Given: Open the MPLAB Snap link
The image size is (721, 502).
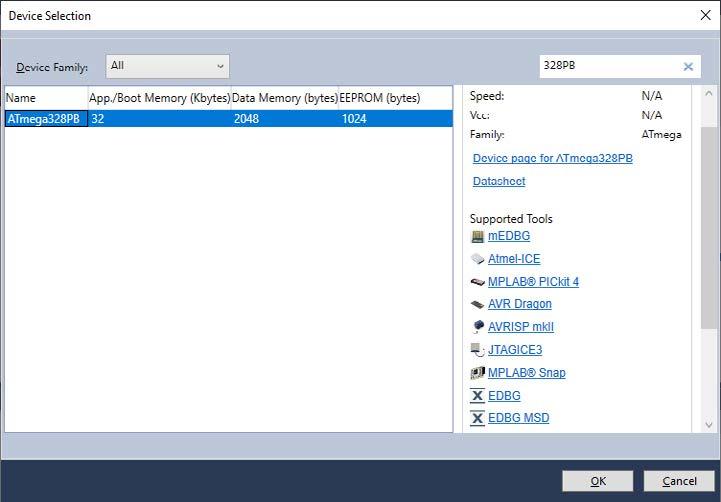Looking at the screenshot, I should 526,372.
